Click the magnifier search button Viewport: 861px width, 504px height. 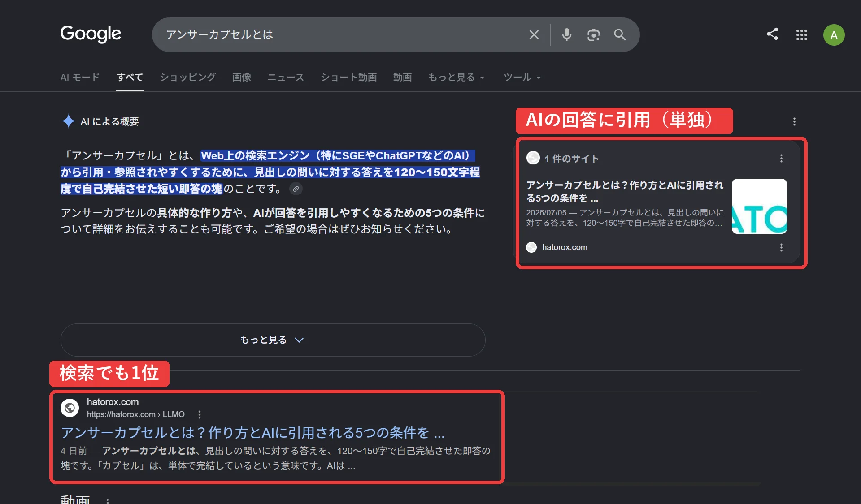(620, 34)
